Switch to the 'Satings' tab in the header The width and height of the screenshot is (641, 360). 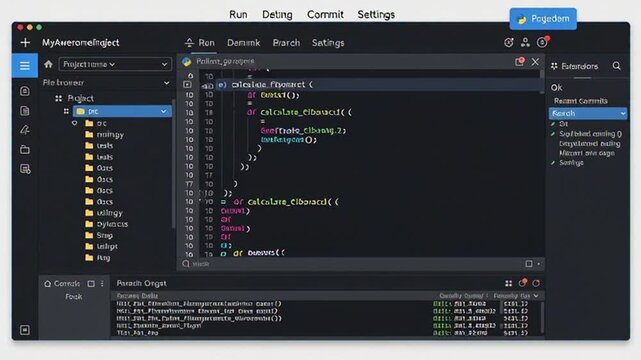click(x=328, y=42)
